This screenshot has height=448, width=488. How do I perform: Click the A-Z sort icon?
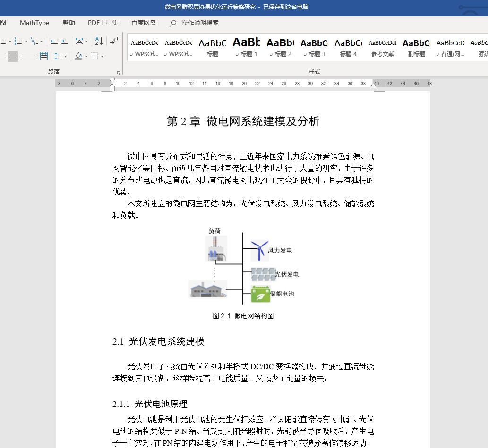(99, 41)
